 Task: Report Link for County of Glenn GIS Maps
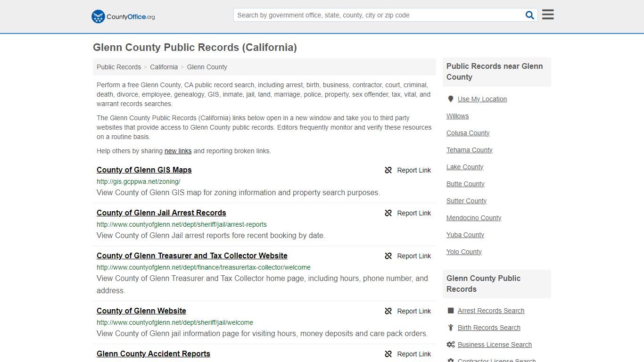pyautogui.click(x=414, y=170)
